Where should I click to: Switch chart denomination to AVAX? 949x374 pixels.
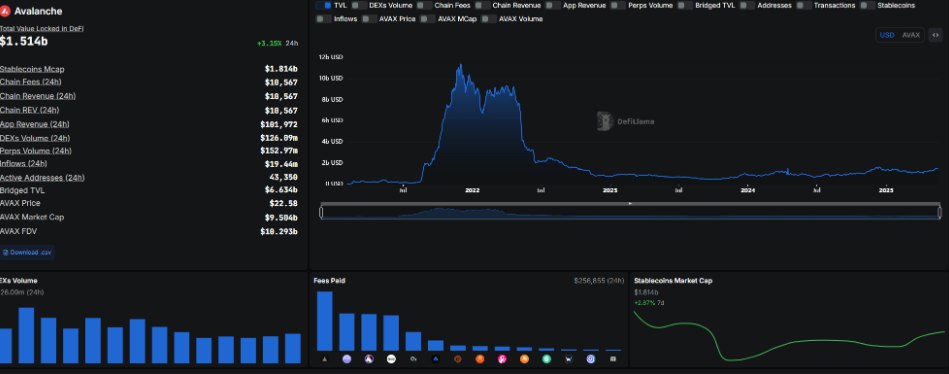[911, 35]
